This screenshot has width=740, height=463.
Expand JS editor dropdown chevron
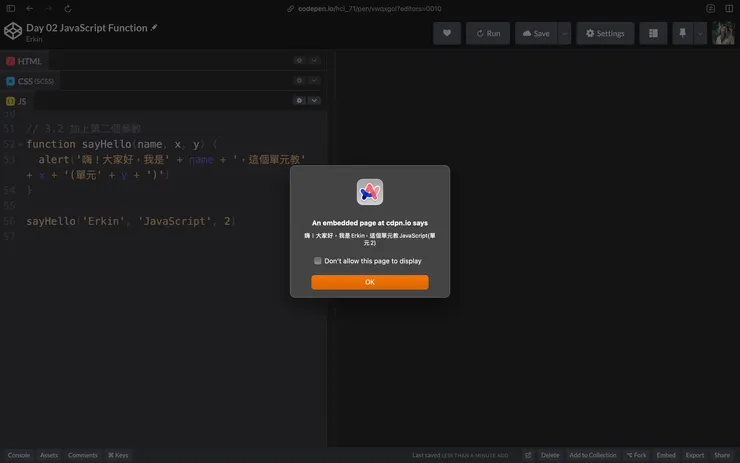coord(314,100)
